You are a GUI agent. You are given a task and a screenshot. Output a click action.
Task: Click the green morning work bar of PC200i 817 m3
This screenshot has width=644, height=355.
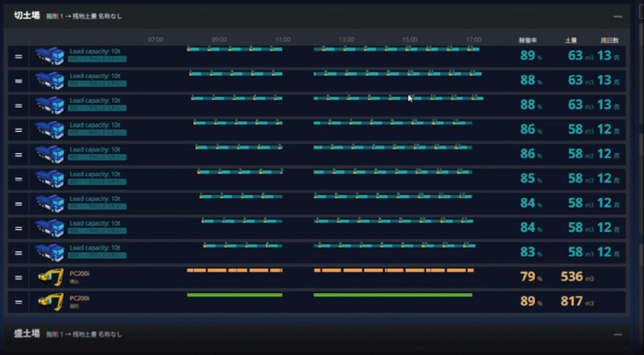pos(234,295)
